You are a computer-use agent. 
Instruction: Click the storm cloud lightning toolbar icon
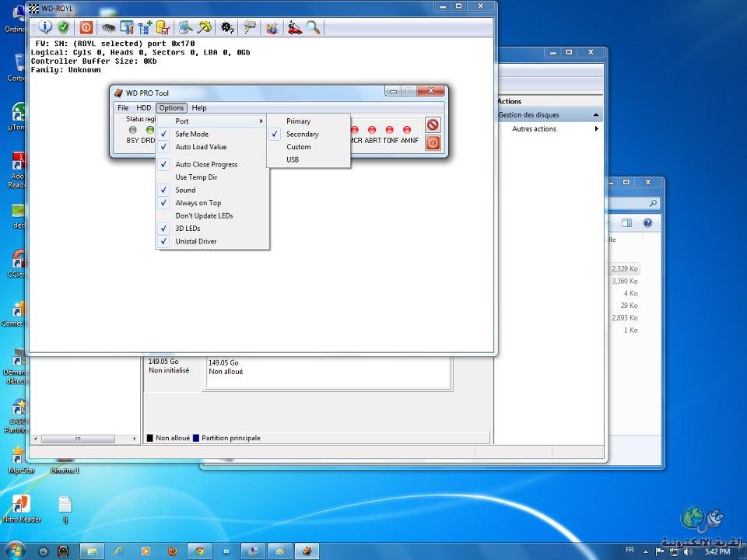click(249, 27)
